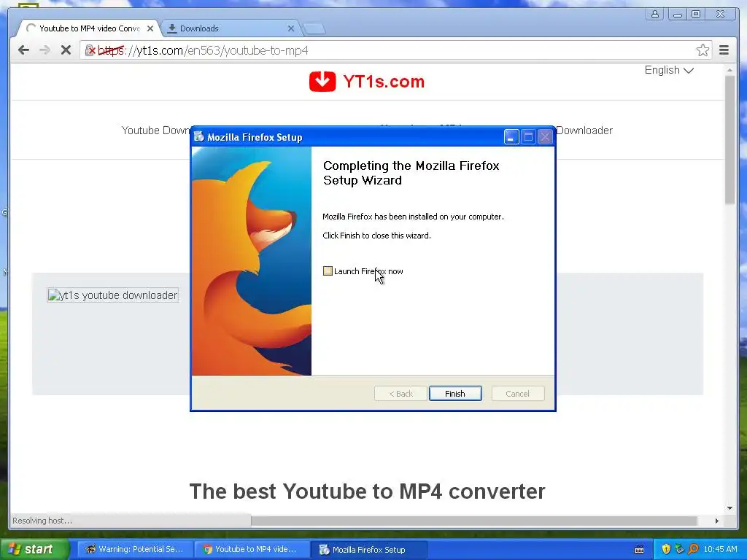The image size is (747, 560).
Task: Close the Downloads tab
Action: point(291,28)
